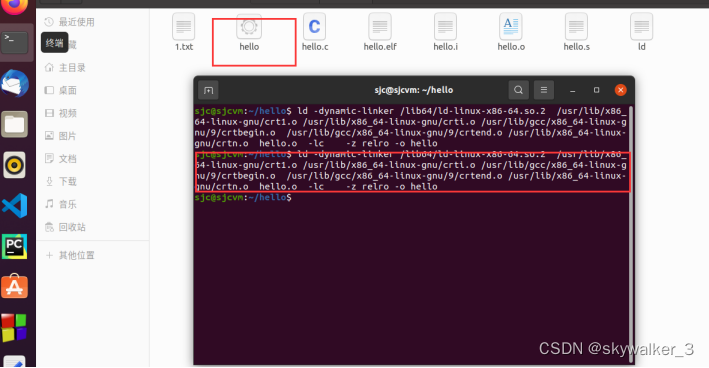The width and height of the screenshot is (709, 368).
Task: Launch PyCharm from the dock
Action: point(14,246)
